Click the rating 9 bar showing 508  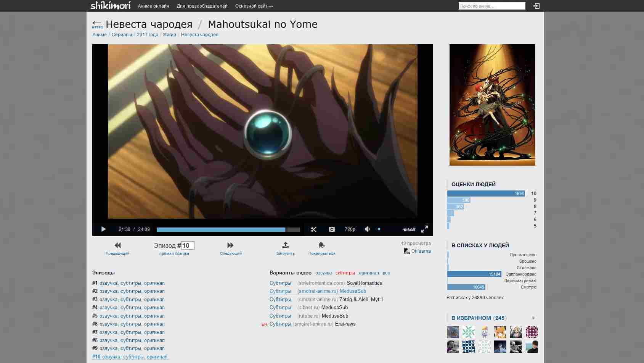tap(459, 200)
